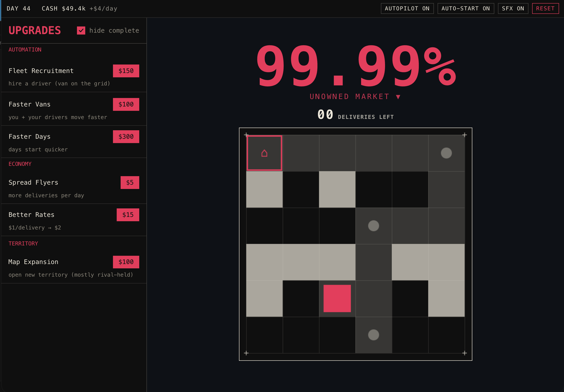Click the crosshair marker at grid top-left corner
This screenshot has height=392, width=564.
tap(246, 135)
